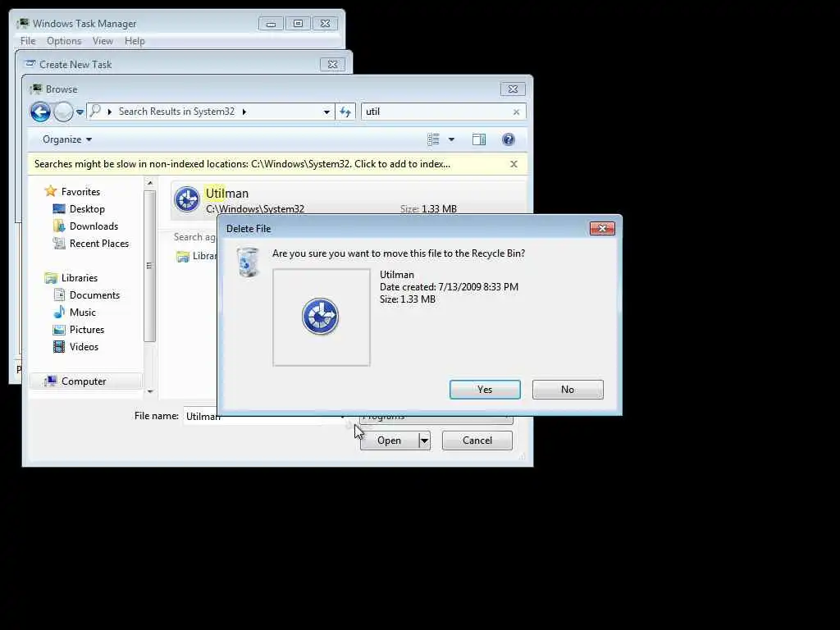840x630 pixels.
Task: Open the Pictures library
Action: click(87, 330)
